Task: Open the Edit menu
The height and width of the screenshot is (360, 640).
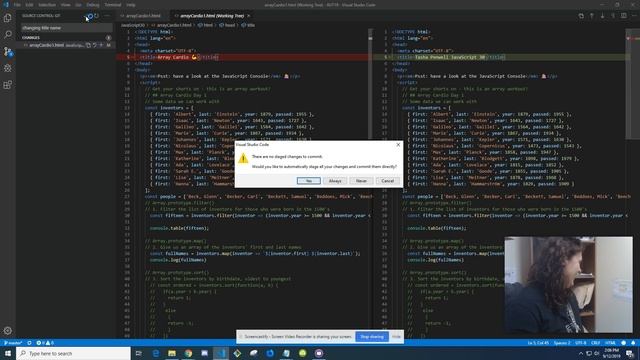Action: point(29,5)
